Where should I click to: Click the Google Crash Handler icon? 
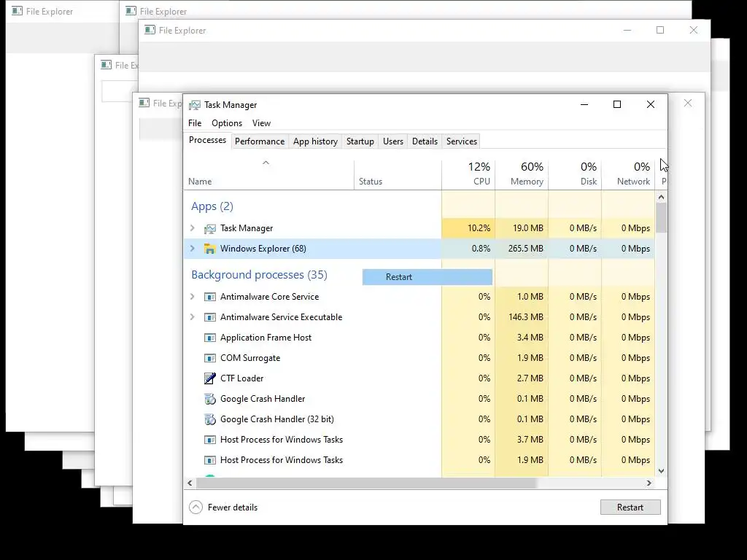coord(209,399)
